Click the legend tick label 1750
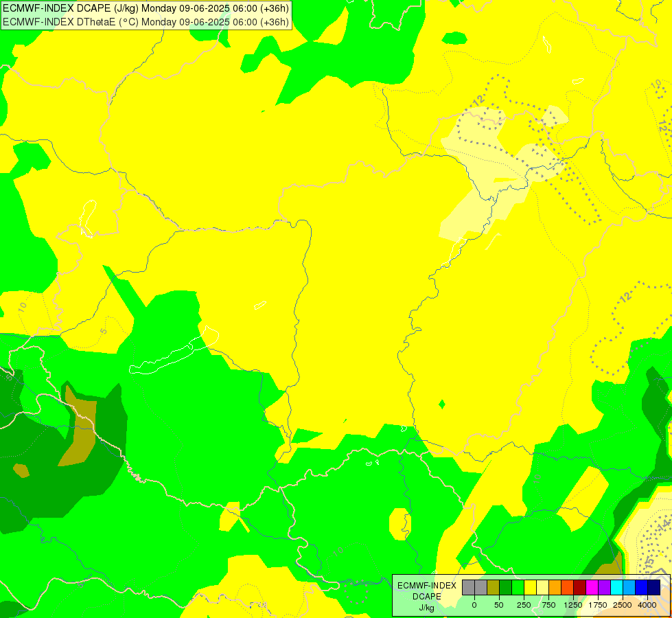The height and width of the screenshot is (618, 672). [x=598, y=605]
